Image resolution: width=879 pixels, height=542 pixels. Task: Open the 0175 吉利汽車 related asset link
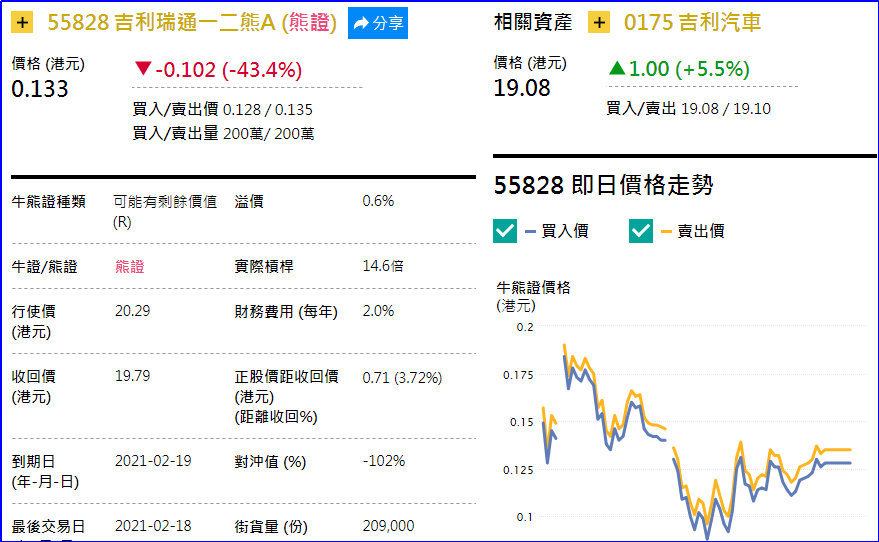[x=691, y=22]
